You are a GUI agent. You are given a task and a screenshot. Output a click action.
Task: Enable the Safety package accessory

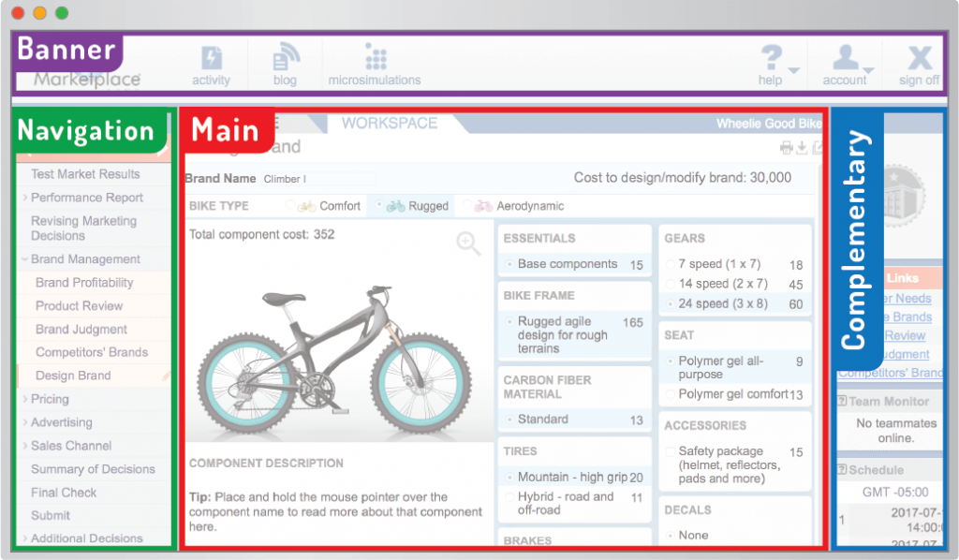[x=671, y=451]
